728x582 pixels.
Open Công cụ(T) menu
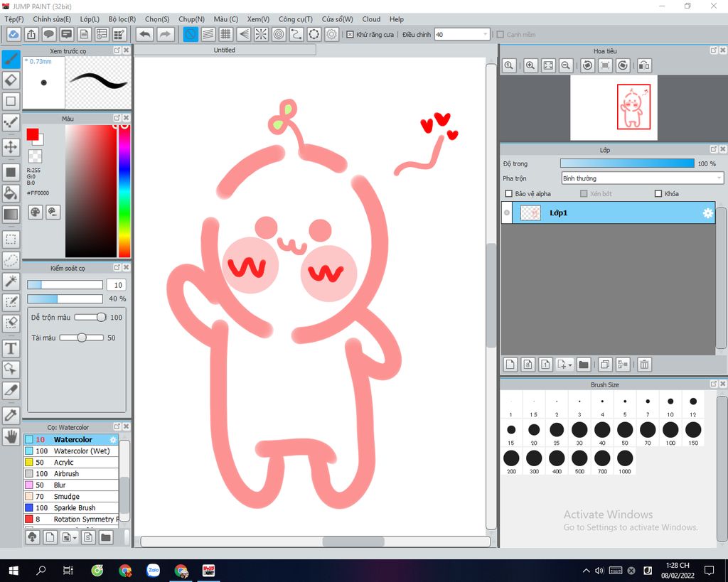coord(295,19)
